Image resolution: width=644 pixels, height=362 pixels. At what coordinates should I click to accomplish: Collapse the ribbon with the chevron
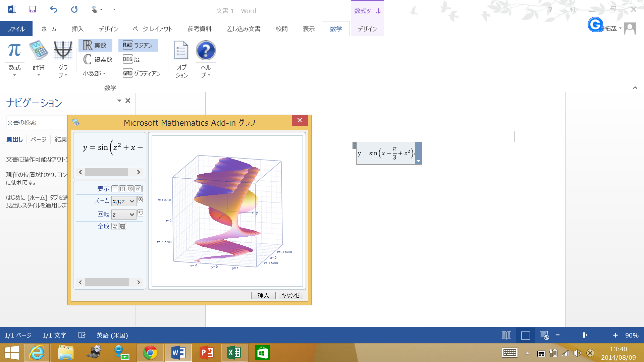[x=635, y=87]
